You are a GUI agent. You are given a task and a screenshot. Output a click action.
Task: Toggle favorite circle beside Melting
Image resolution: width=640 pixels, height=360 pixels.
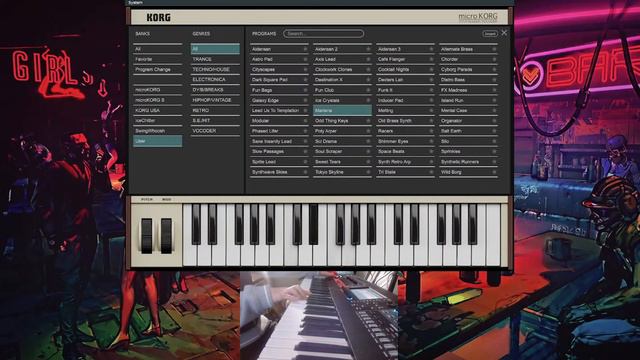(431, 111)
